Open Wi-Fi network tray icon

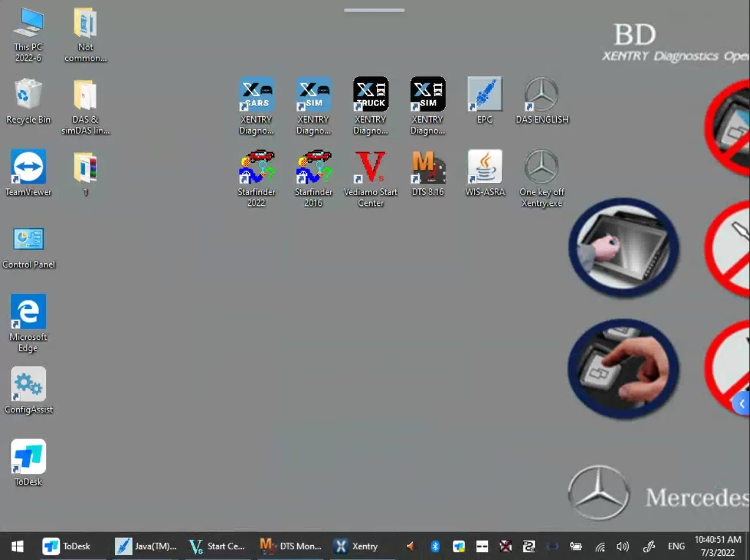[600, 546]
